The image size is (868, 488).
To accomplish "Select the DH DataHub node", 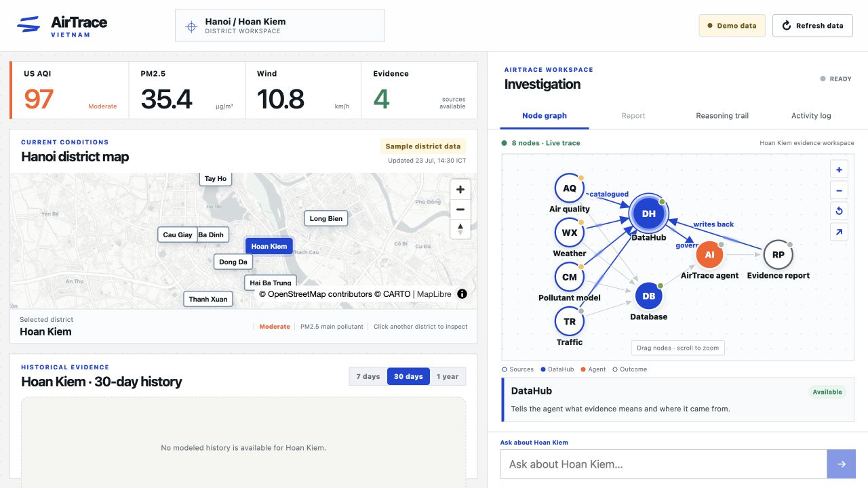I will click(649, 213).
